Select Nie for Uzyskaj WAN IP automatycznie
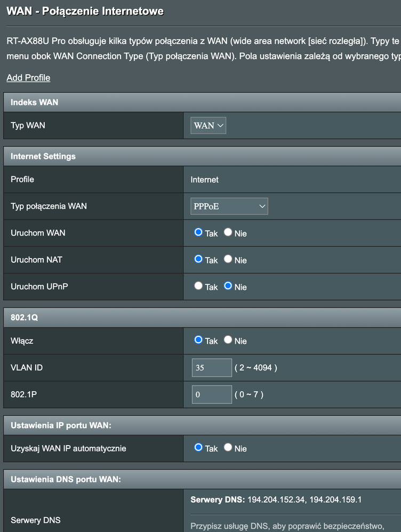This screenshot has width=401, height=532. 228,448
